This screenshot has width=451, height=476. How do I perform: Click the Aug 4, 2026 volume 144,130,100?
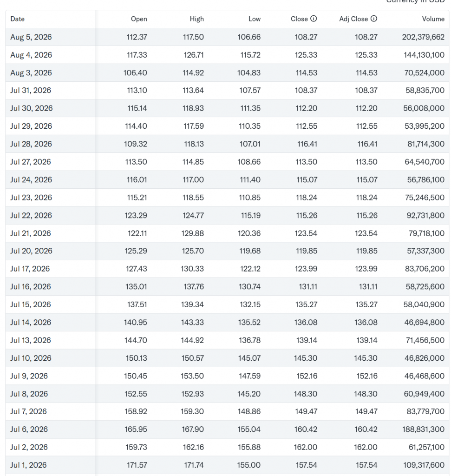pos(424,55)
